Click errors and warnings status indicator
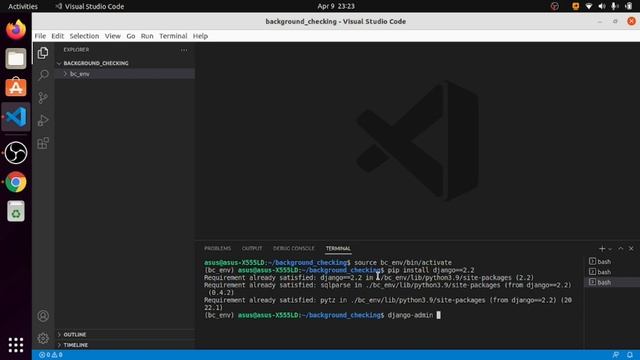Screen dimensions: 640x360 click(x=51, y=355)
